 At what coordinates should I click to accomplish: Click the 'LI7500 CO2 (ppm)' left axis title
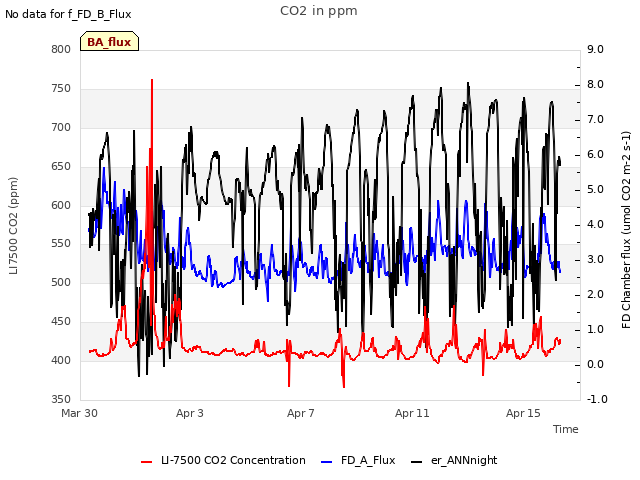point(13,226)
